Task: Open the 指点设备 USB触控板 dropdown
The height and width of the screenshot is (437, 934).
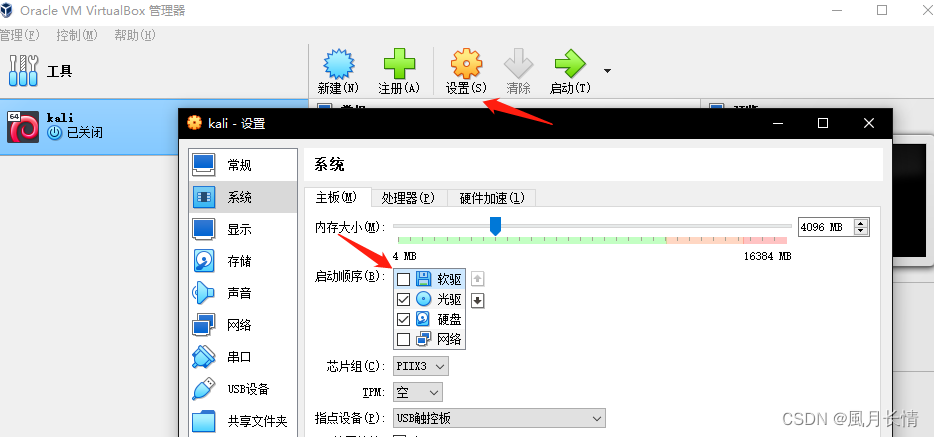Action: click(x=499, y=419)
